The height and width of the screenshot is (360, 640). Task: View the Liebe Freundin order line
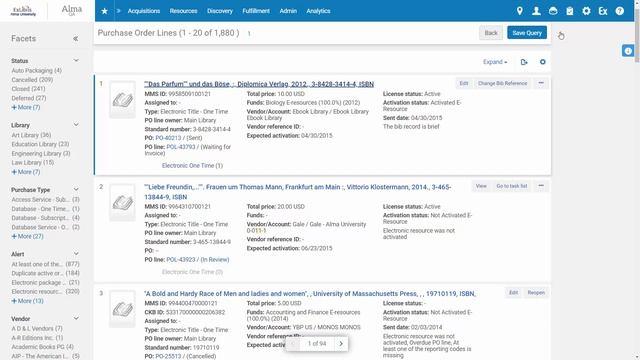pos(481,186)
